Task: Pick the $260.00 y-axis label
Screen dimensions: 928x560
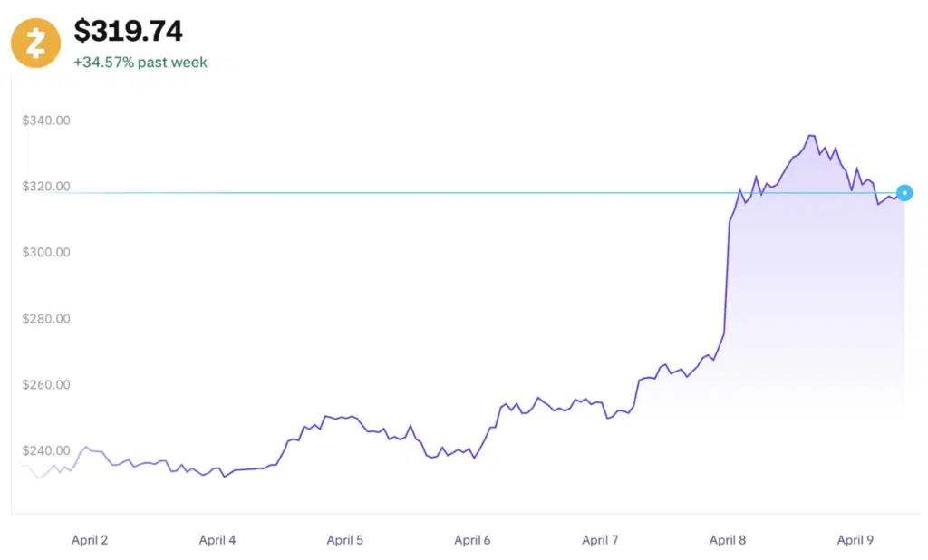Action: (x=46, y=385)
